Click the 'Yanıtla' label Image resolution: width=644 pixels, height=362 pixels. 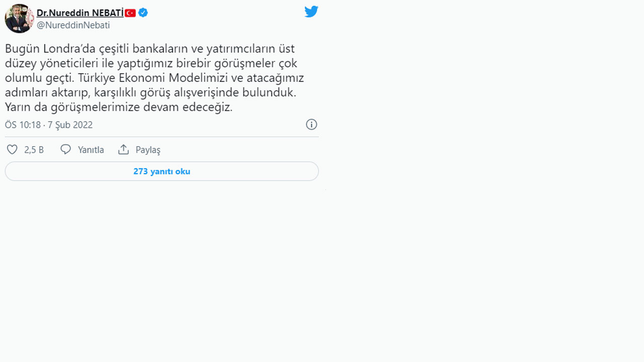91,149
